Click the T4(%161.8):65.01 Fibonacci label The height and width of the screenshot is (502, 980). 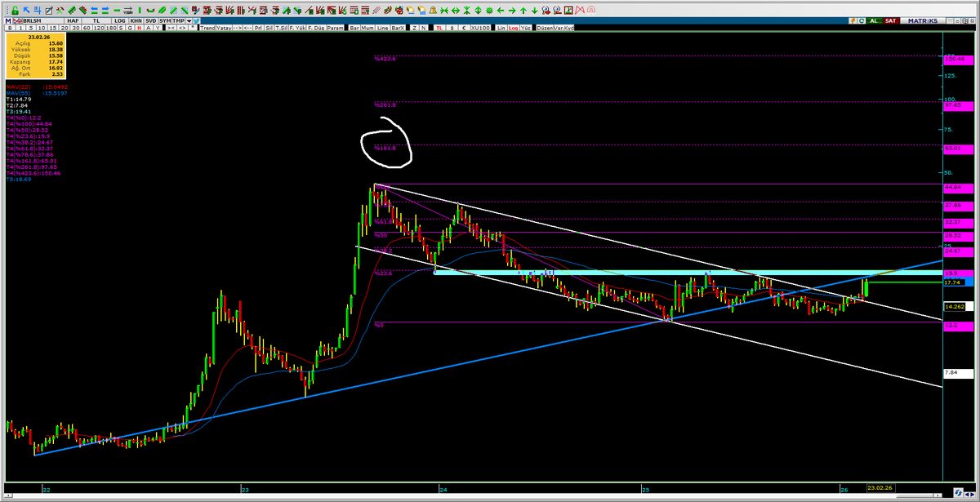[x=29, y=162]
